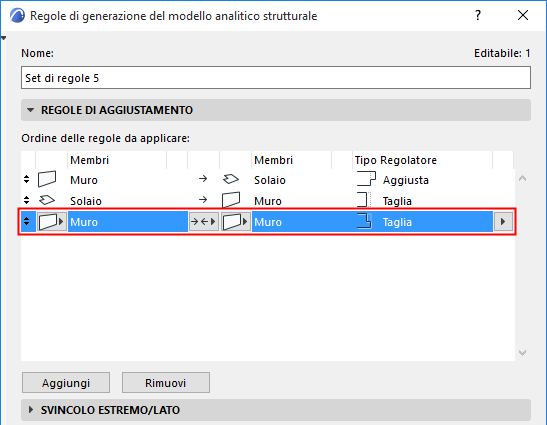This screenshot has height=425, width=547.
Task: Open second wall member dropdown in selected row
Action: click(235, 222)
